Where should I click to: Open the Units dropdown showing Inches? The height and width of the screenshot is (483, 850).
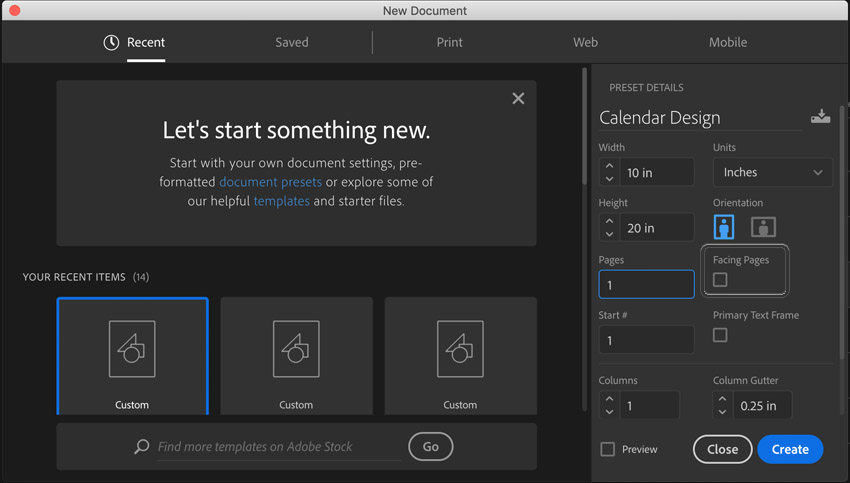[772, 172]
